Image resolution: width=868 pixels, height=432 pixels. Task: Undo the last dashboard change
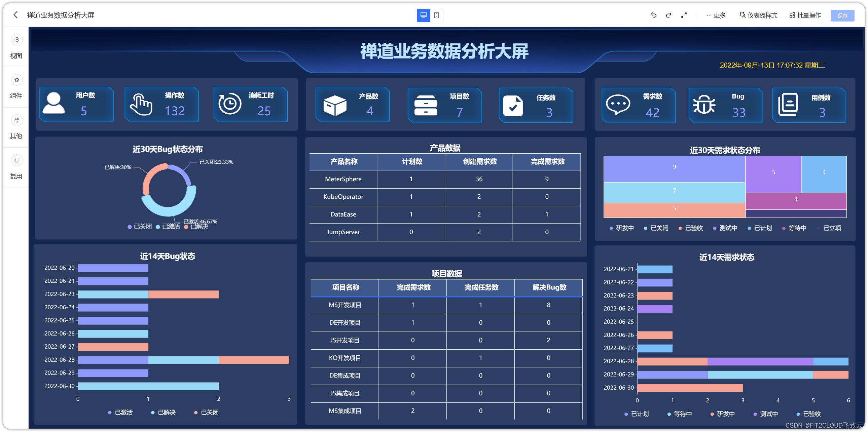654,15
